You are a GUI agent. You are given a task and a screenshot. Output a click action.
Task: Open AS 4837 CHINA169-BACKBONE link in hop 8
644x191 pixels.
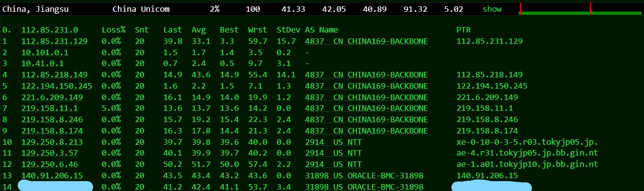coord(366,119)
